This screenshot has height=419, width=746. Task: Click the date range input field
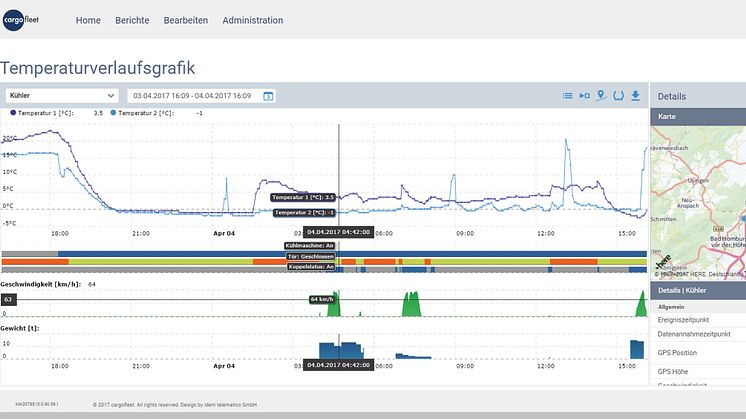click(x=194, y=96)
